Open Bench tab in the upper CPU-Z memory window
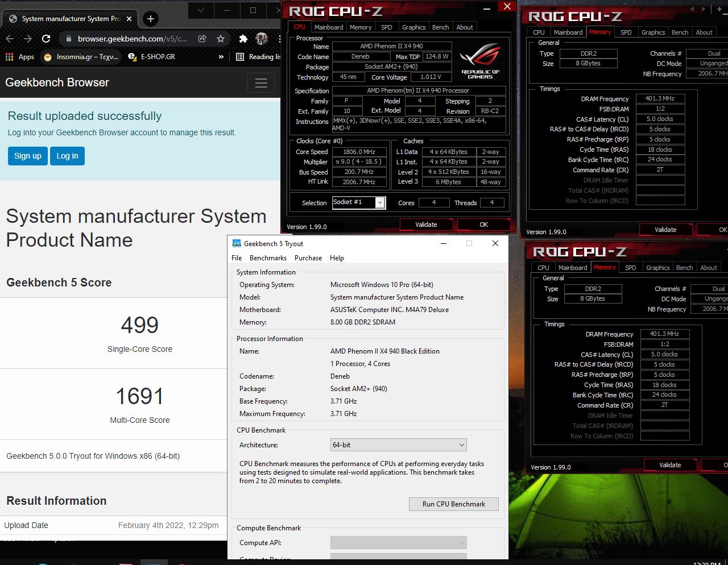728x565 pixels. pyautogui.click(x=680, y=32)
